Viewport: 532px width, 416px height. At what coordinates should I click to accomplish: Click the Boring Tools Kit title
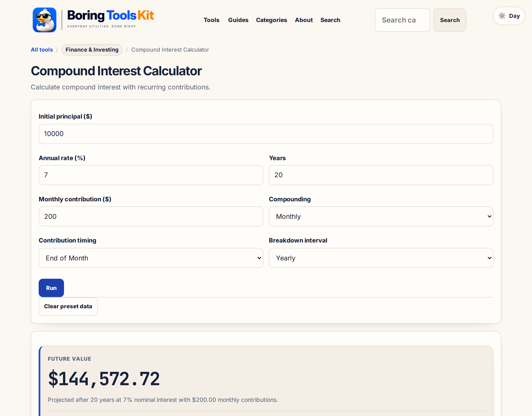110,15
